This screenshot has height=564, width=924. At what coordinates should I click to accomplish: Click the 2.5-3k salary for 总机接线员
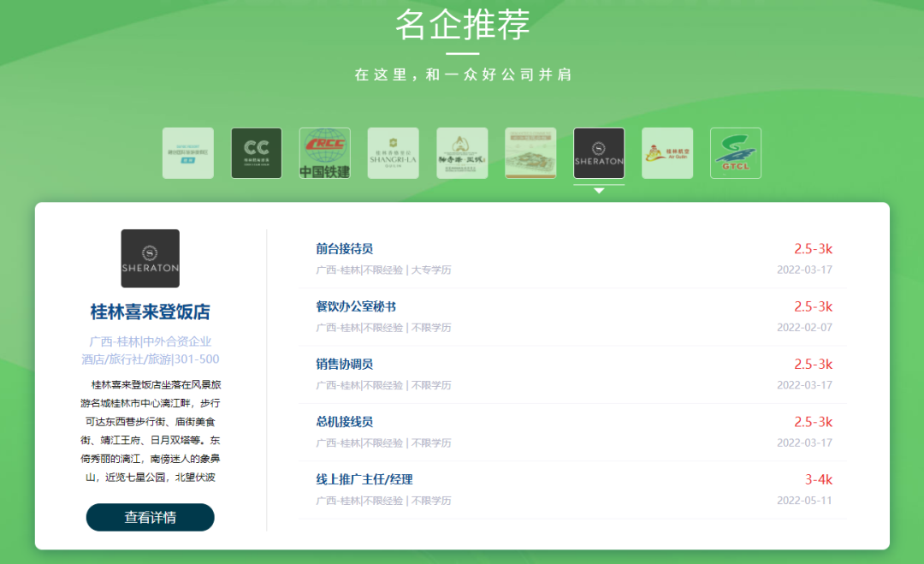pos(814,422)
